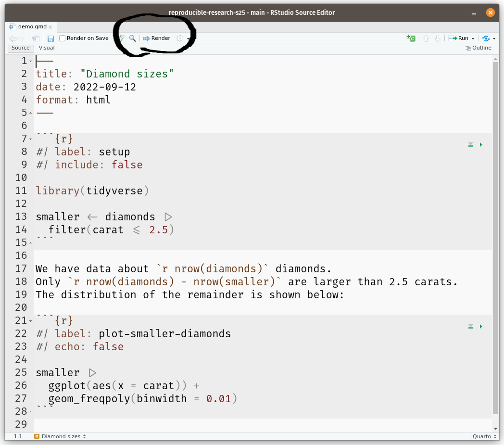
Task: Click the vertical scrollbar in the editor
Action: [496, 241]
